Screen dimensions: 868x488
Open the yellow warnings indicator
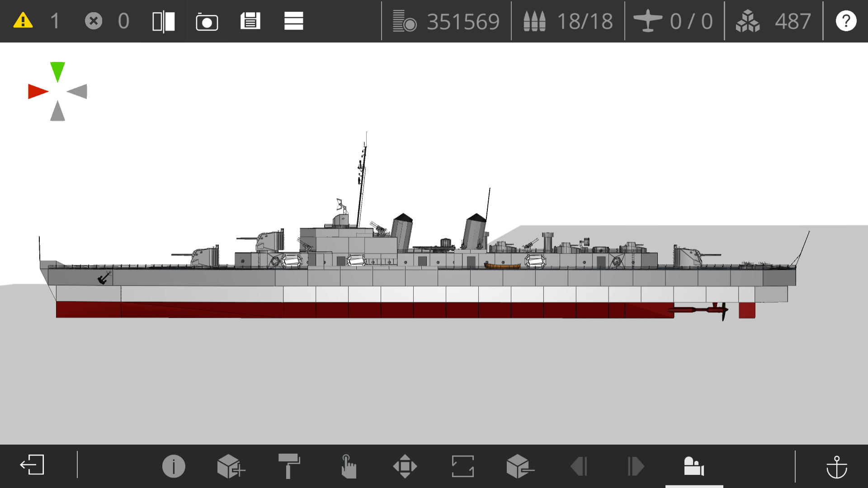click(x=23, y=21)
